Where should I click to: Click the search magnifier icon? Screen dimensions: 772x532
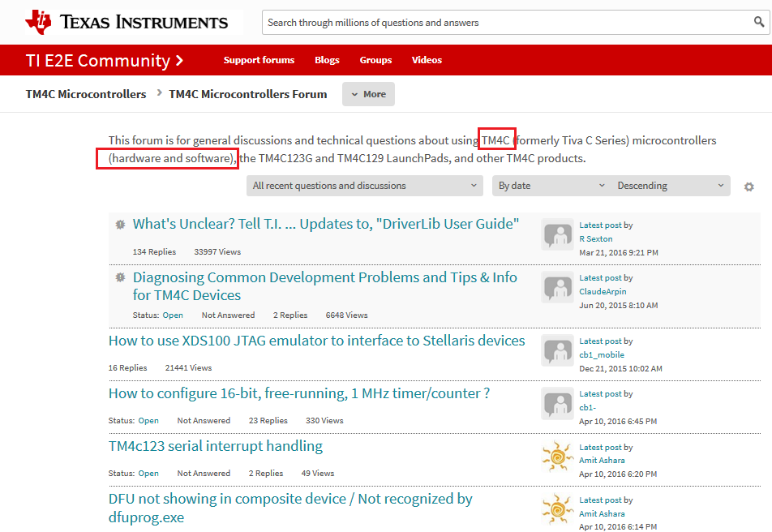[x=759, y=22]
